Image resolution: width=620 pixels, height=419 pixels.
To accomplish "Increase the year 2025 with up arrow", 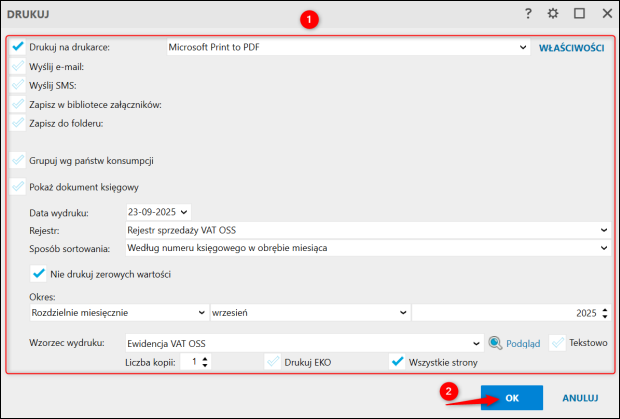I will (x=605, y=310).
